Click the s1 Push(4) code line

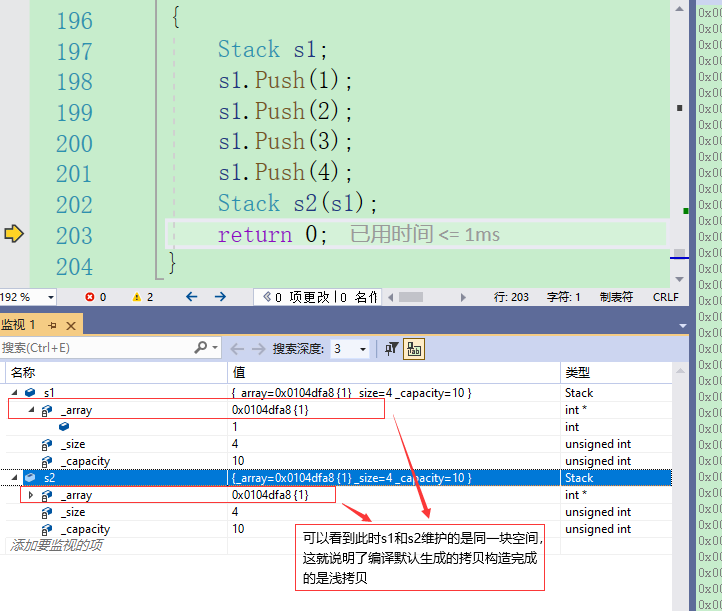(x=285, y=172)
